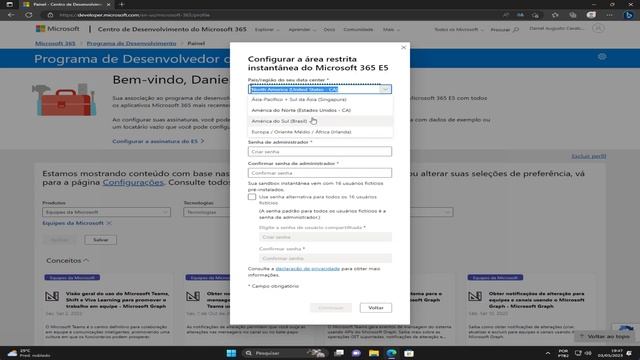This screenshot has width=640, height=360.
Task: Open the Windows Start menu
Action: 231,353
